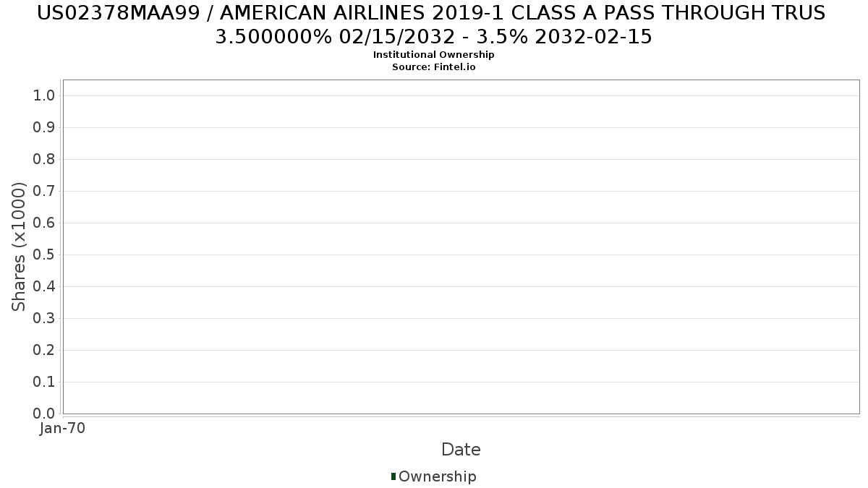Image resolution: width=868 pixels, height=488 pixels.
Task: Select the Ownership legend label
Action: [x=438, y=476]
